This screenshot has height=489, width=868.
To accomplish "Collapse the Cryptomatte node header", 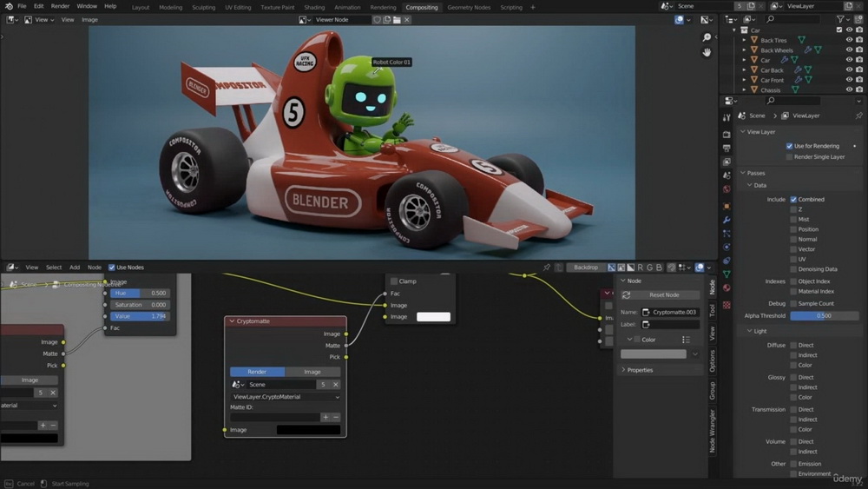I will 232,321.
